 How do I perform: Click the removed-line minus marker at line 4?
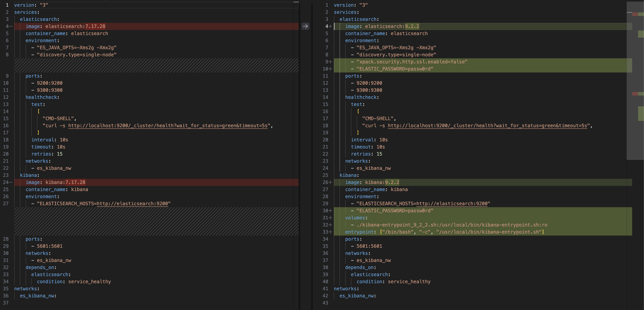11,26
